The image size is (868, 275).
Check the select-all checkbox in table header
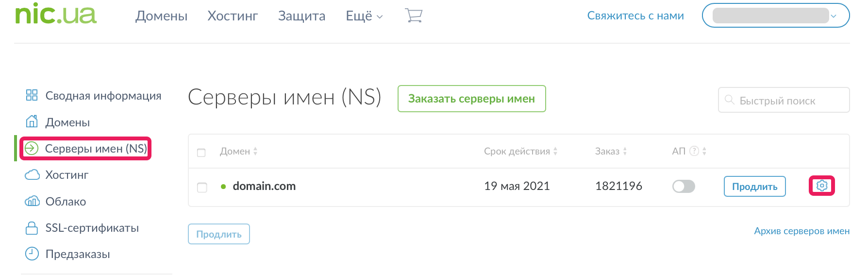click(201, 153)
